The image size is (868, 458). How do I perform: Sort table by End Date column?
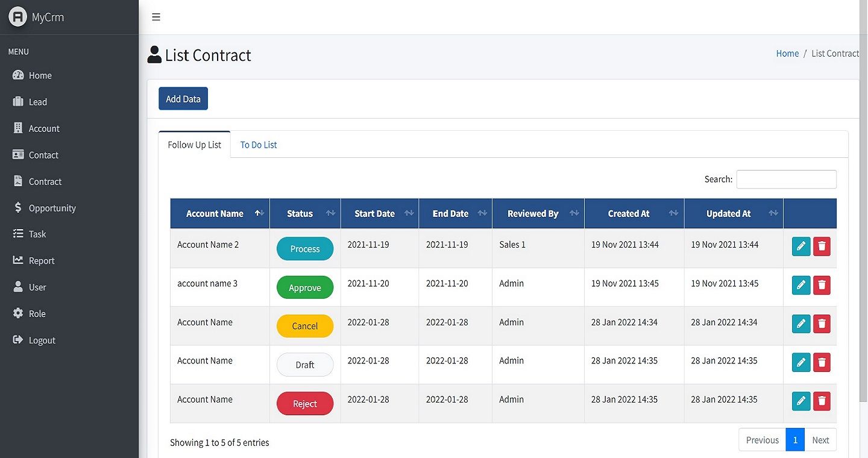click(456, 213)
